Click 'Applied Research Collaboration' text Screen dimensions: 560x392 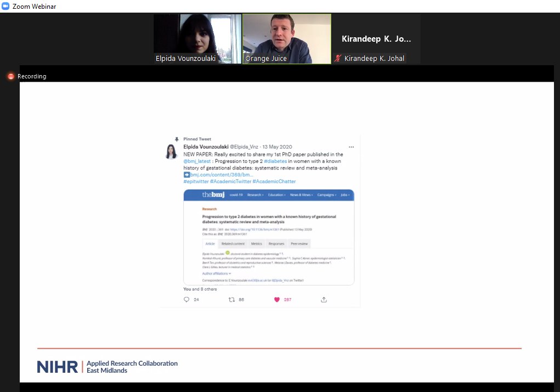[x=132, y=363]
